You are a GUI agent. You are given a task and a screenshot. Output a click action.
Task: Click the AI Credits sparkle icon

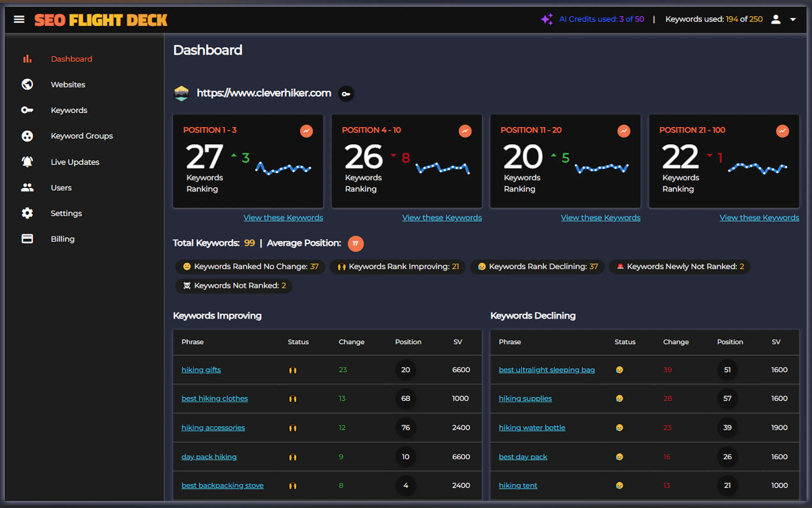[x=547, y=20]
